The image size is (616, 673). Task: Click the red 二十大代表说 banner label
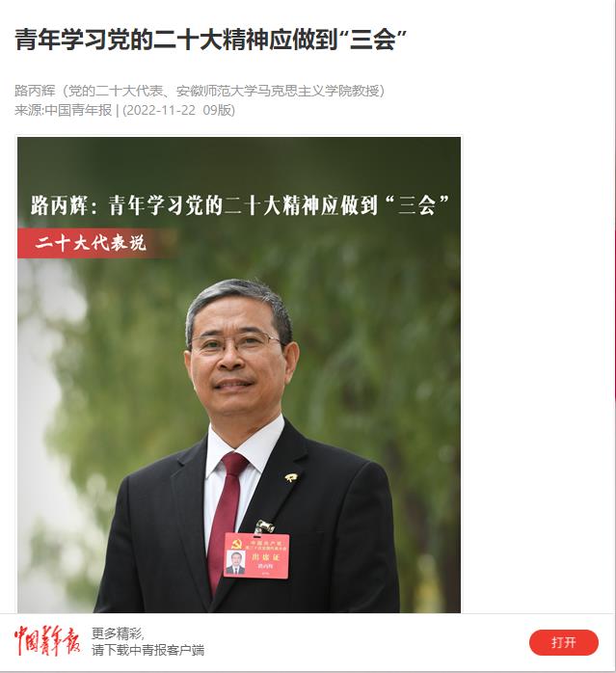[91, 243]
